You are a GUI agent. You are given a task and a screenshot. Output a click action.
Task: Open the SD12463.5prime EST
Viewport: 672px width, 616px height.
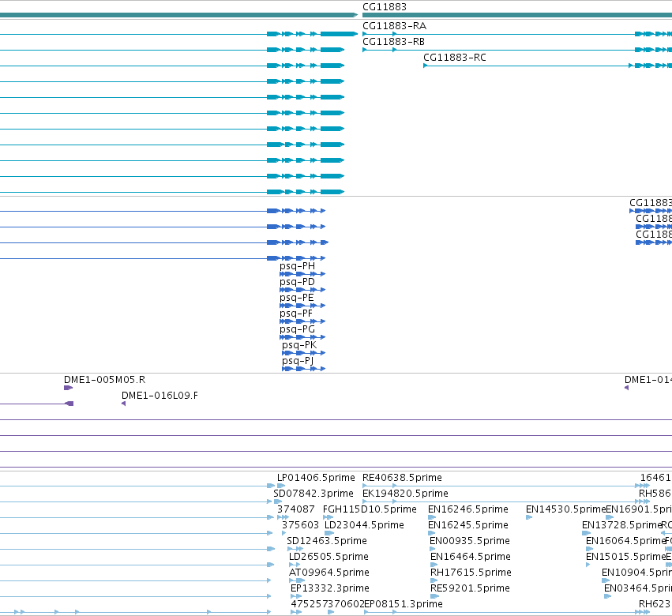pyautogui.click(x=327, y=542)
